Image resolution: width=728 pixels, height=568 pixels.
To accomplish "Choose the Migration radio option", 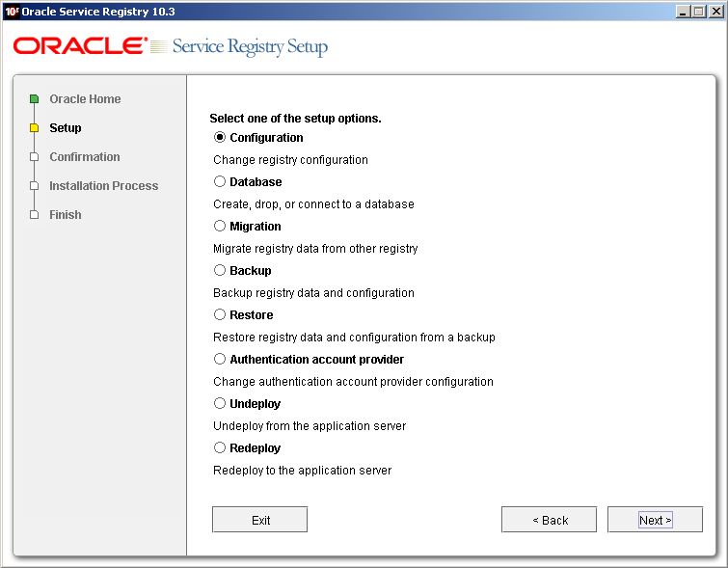I will click(220, 227).
